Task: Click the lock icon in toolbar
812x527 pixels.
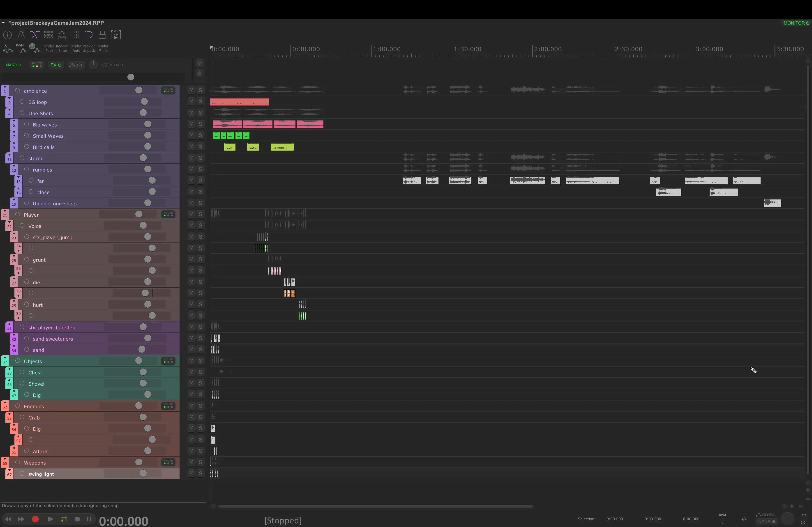Action: click(x=102, y=35)
